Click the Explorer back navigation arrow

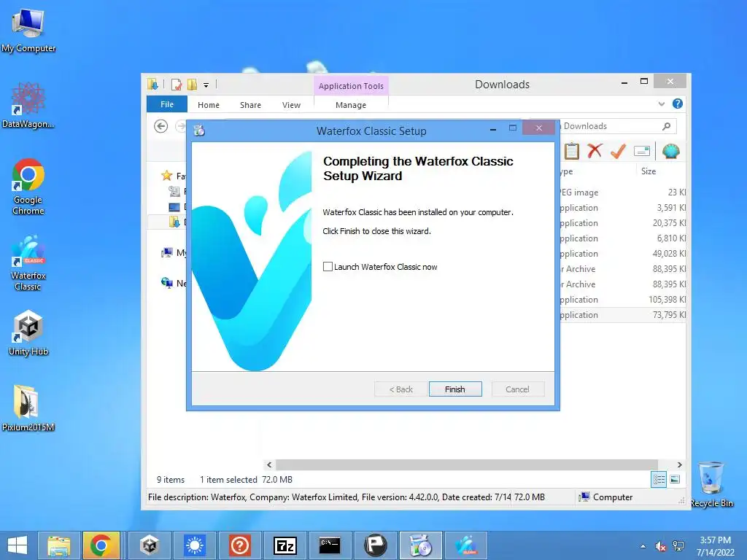161,126
